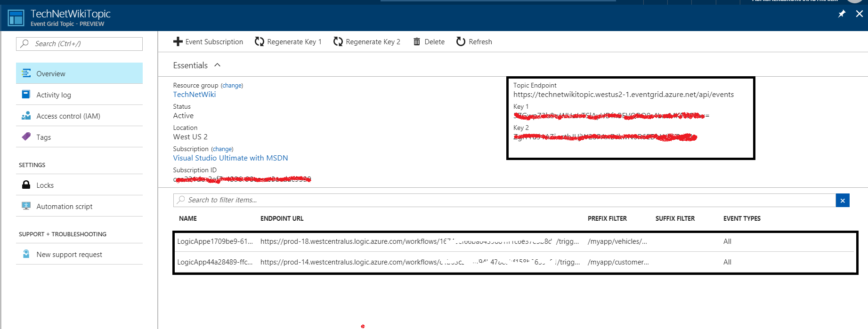This screenshot has width=868, height=329.
Task: Click the trash can Delete icon
Action: tap(417, 42)
